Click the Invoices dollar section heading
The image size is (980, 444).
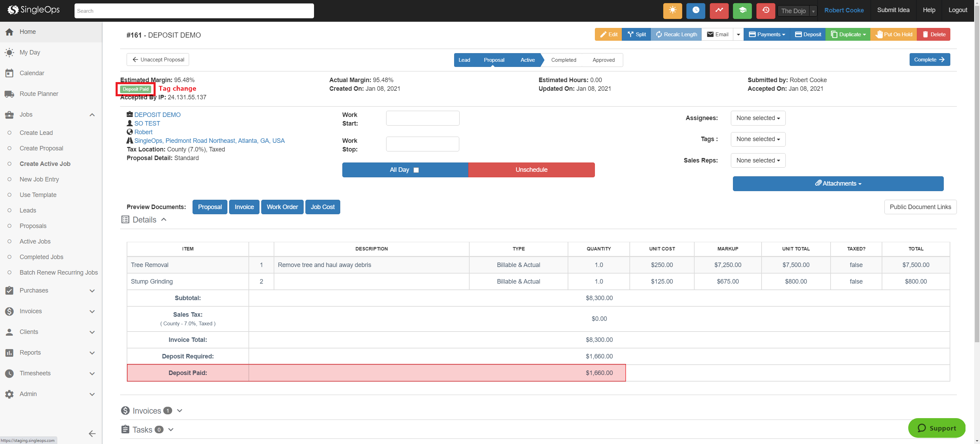click(x=146, y=411)
